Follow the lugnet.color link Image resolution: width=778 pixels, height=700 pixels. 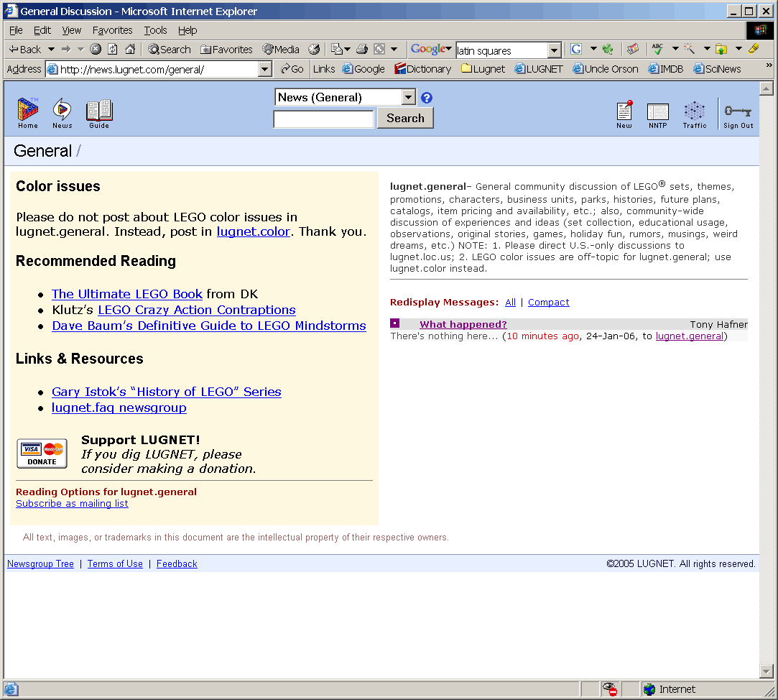pos(253,231)
